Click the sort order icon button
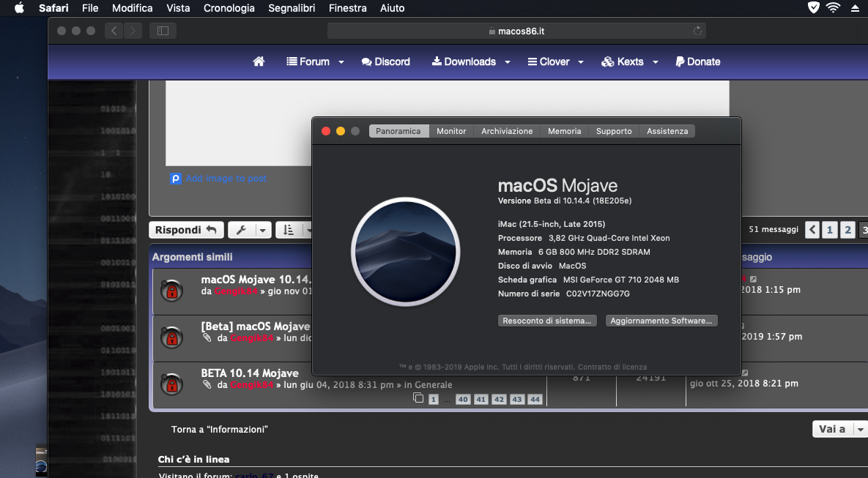 click(289, 230)
